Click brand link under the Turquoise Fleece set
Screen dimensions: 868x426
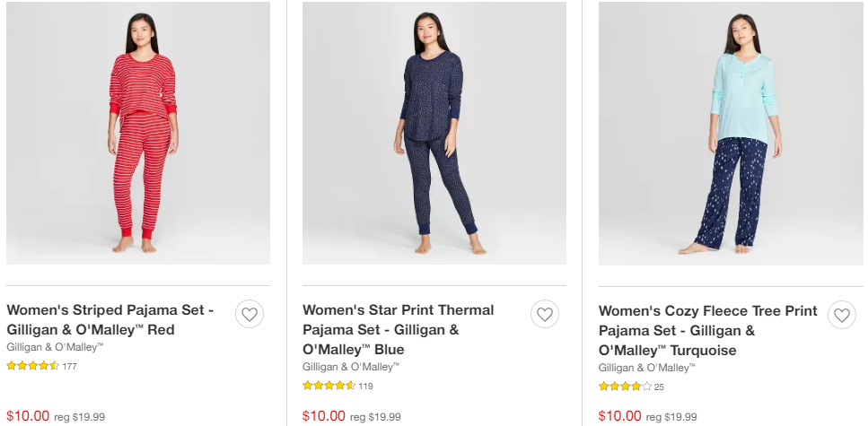click(x=647, y=367)
